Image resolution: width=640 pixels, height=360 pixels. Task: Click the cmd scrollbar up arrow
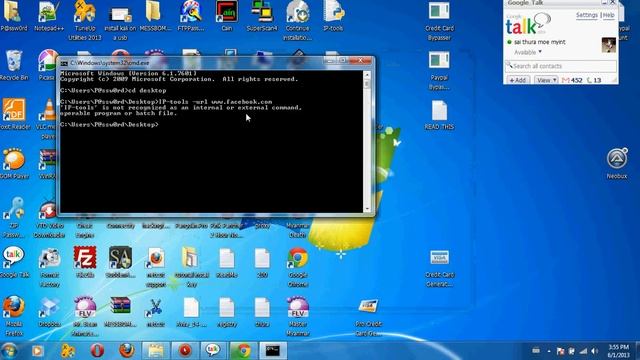[x=367, y=75]
